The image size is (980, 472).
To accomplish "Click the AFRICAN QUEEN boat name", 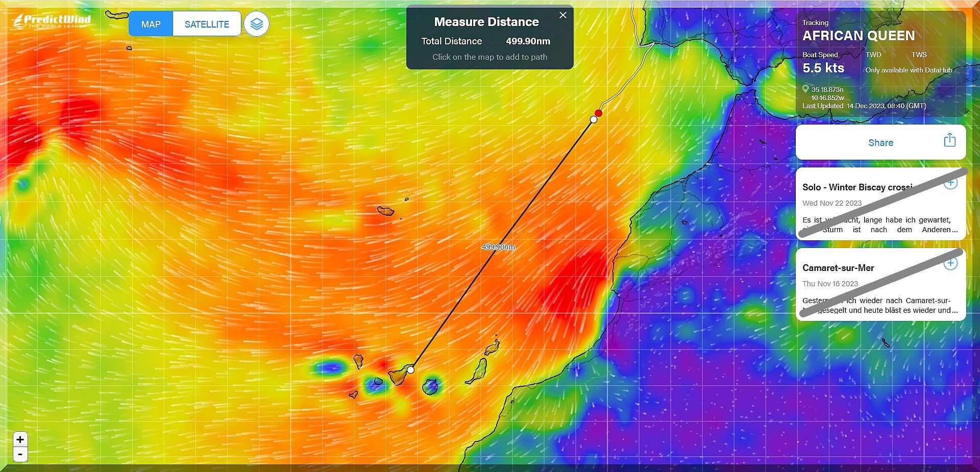I will coord(859,36).
